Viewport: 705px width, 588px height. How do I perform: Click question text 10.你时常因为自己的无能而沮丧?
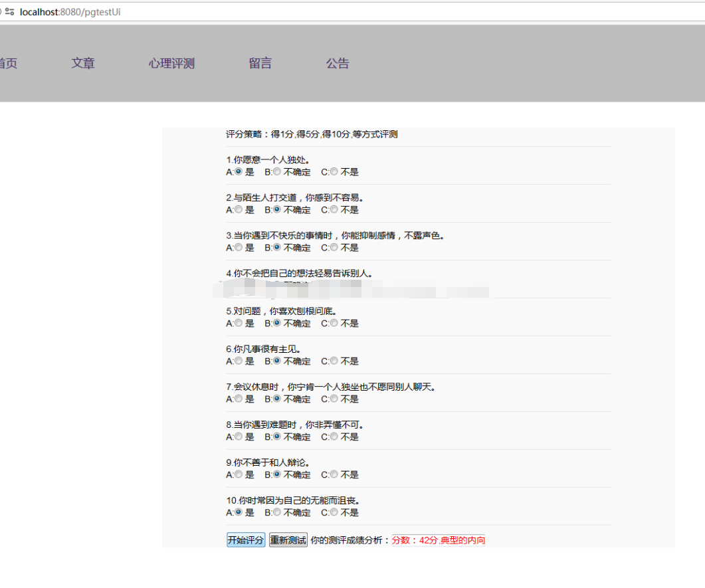tap(293, 500)
